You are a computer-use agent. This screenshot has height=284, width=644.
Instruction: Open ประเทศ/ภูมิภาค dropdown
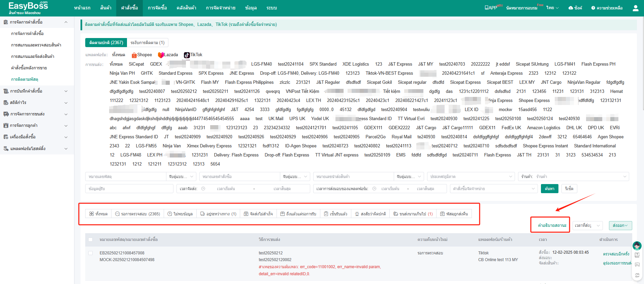(471, 176)
